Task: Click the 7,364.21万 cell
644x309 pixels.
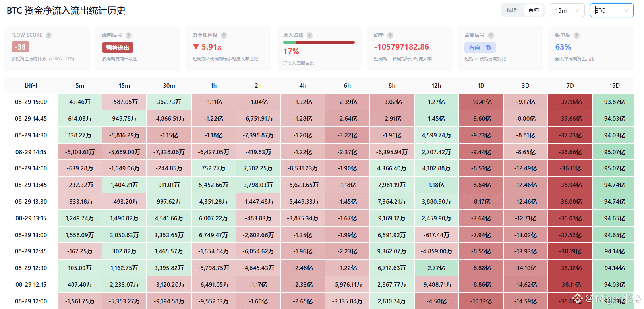Action: point(392,202)
